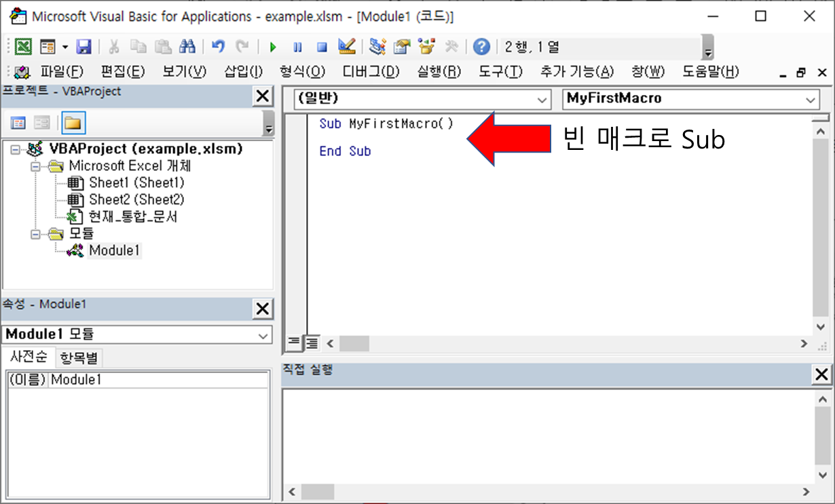
Task: Open project panel toolbar overflow arrow
Action: click(x=268, y=125)
